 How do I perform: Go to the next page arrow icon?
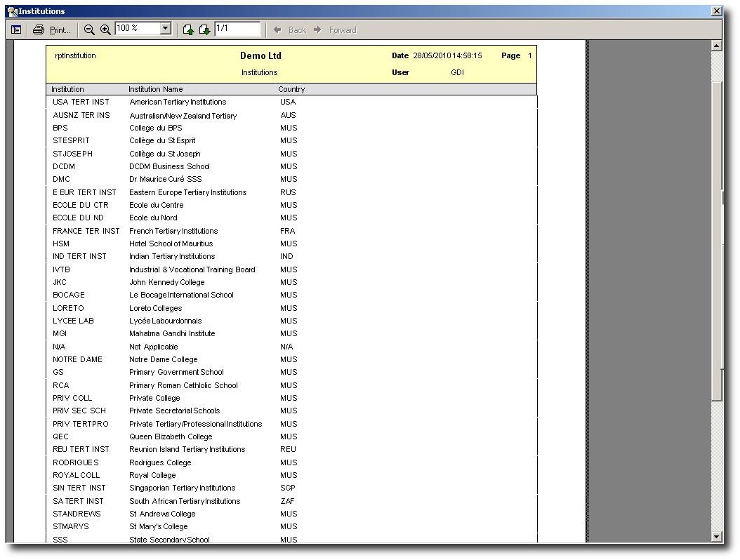pyautogui.click(x=204, y=29)
